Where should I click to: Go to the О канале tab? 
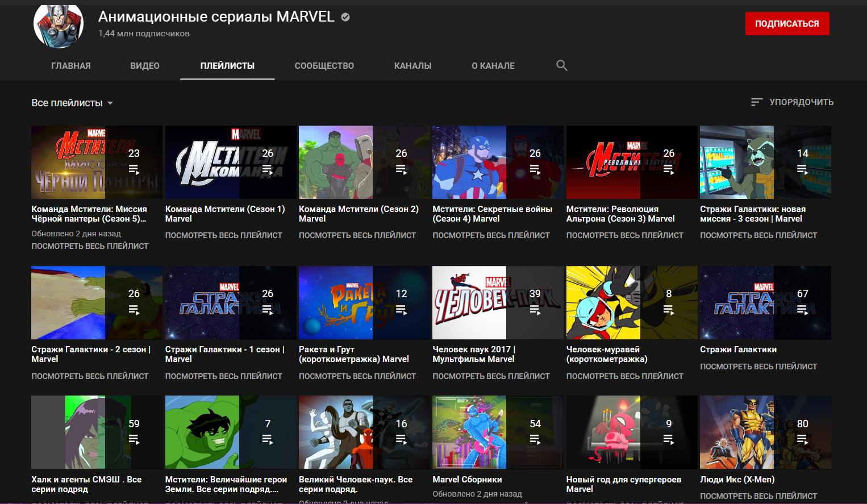(493, 66)
